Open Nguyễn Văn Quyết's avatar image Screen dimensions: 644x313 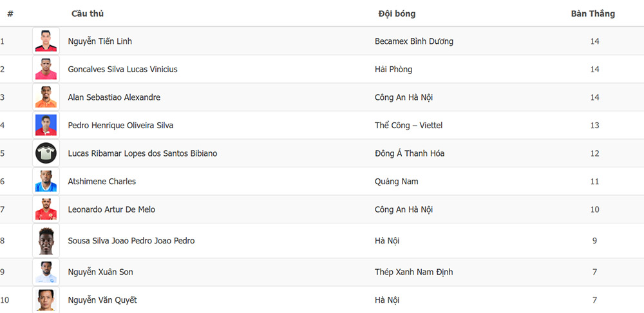(46, 300)
